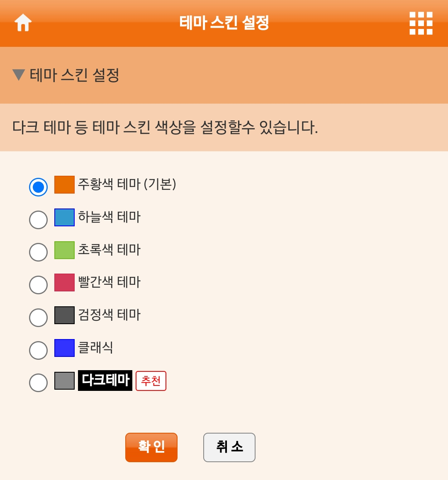Select the 주황색 테마 (기본) radio button

[38, 187]
